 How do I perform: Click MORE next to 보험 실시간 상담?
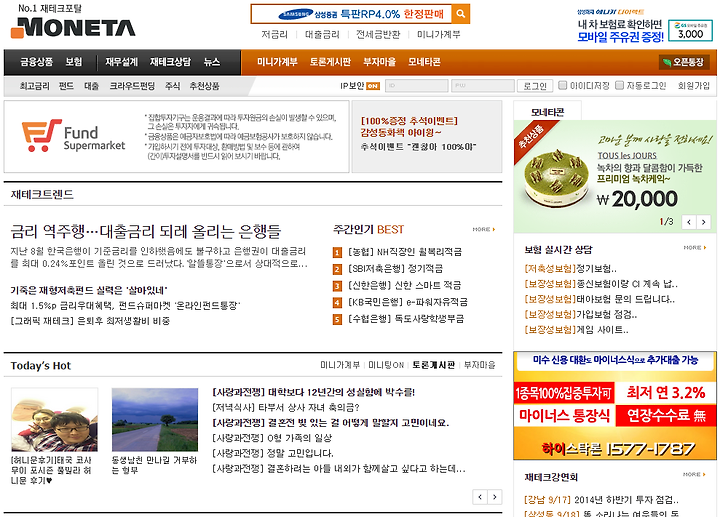pos(694,247)
